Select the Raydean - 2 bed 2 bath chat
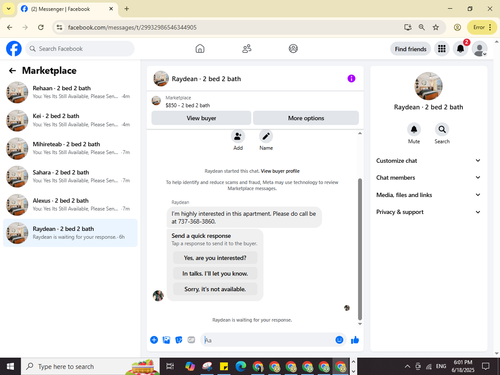 point(70,233)
